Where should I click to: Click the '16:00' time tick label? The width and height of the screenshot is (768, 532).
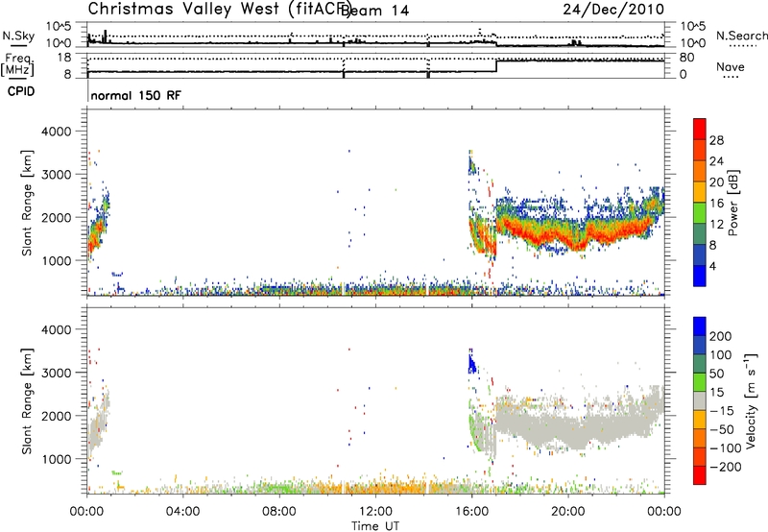pos(471,512)
